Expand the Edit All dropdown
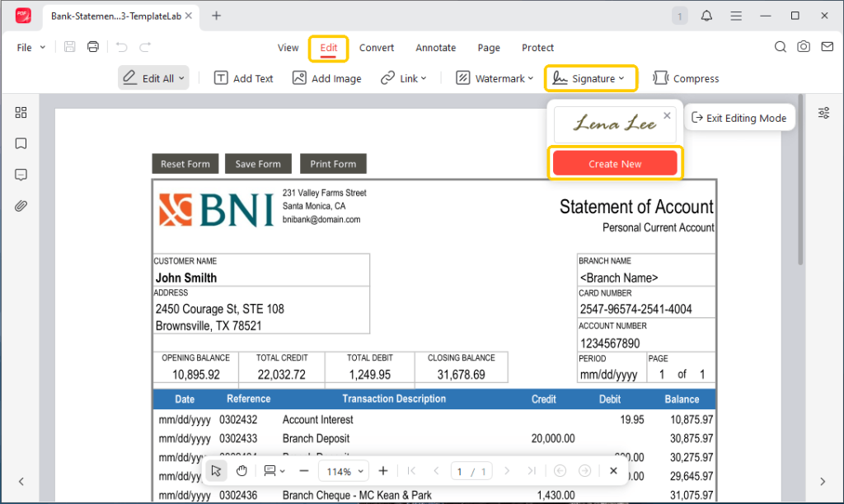Screen dimensions: 844x504 point(181,78)
